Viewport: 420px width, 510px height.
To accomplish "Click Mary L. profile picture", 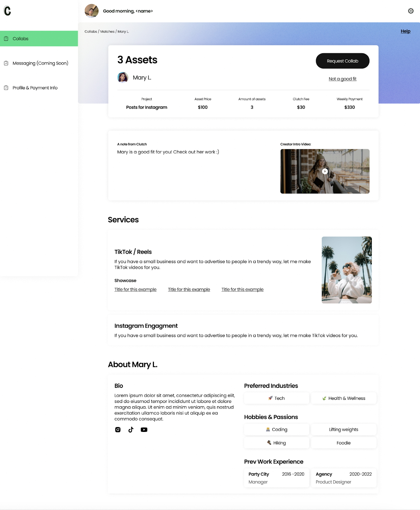I will [123, 77].
